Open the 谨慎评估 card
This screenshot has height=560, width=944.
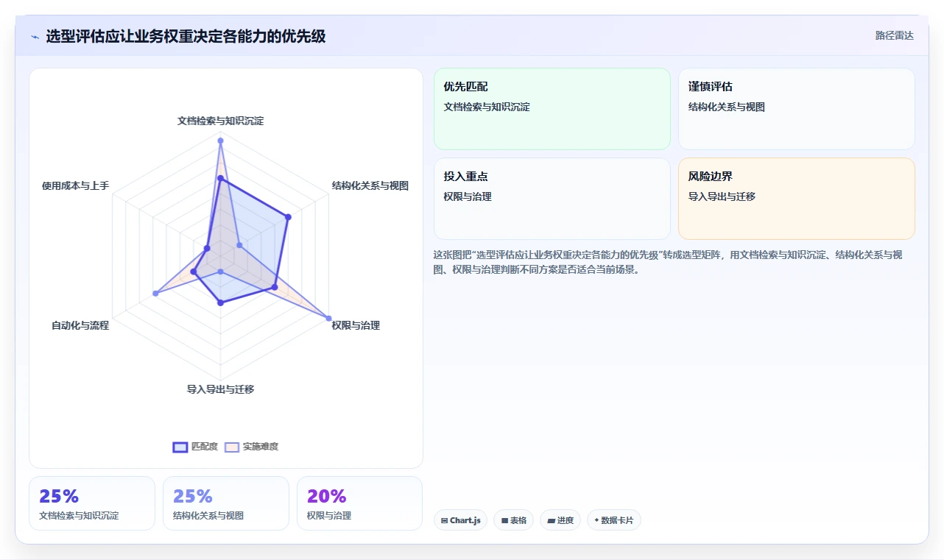797,109
